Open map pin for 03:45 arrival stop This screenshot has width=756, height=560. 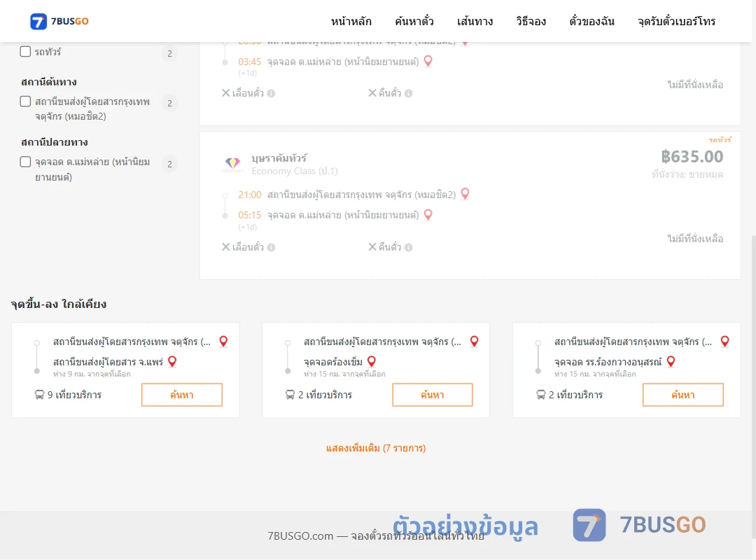click(428, 62)
